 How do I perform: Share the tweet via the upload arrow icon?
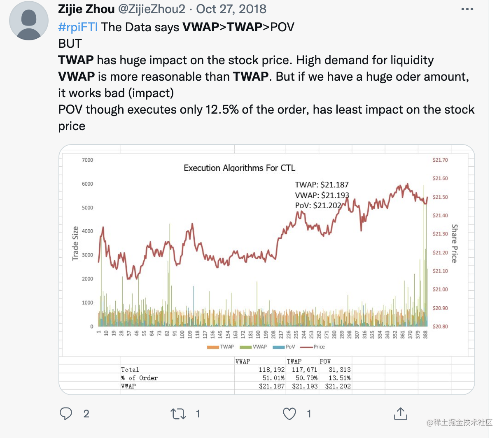tap(400, 414)
